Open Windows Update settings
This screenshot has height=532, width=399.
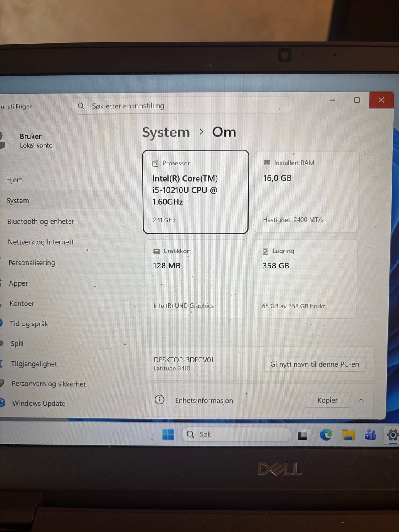39,403
